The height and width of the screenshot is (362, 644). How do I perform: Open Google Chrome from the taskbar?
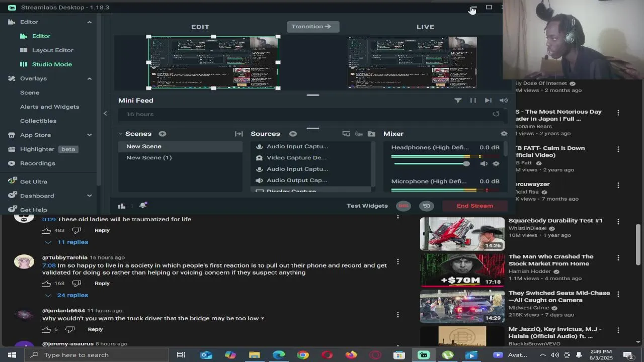click(x=303, y=355)
